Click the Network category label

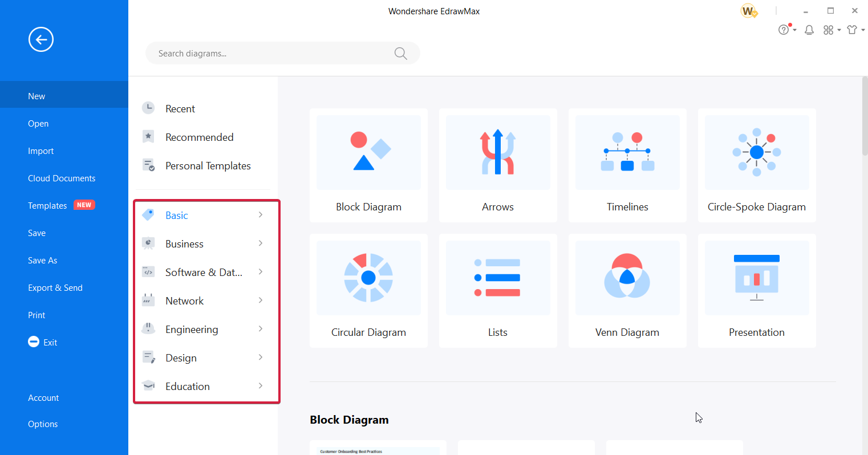click(x=184, y=300)
